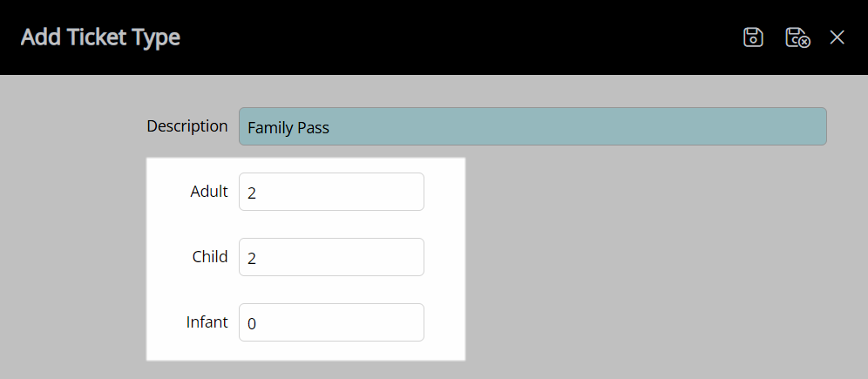Screen dimensions: 868x379
Task: Select the Adult quantity field
Action: click(x=331, y=192)
